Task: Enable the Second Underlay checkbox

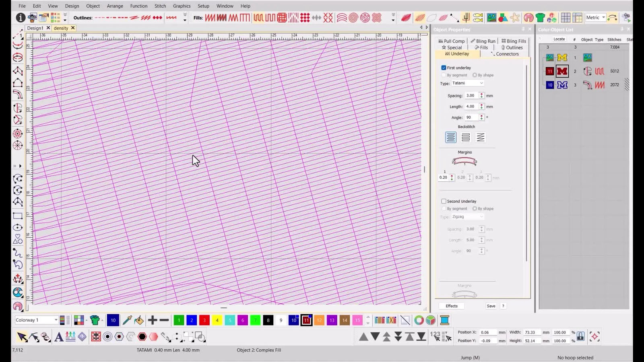Action: (x=444, y=201)
